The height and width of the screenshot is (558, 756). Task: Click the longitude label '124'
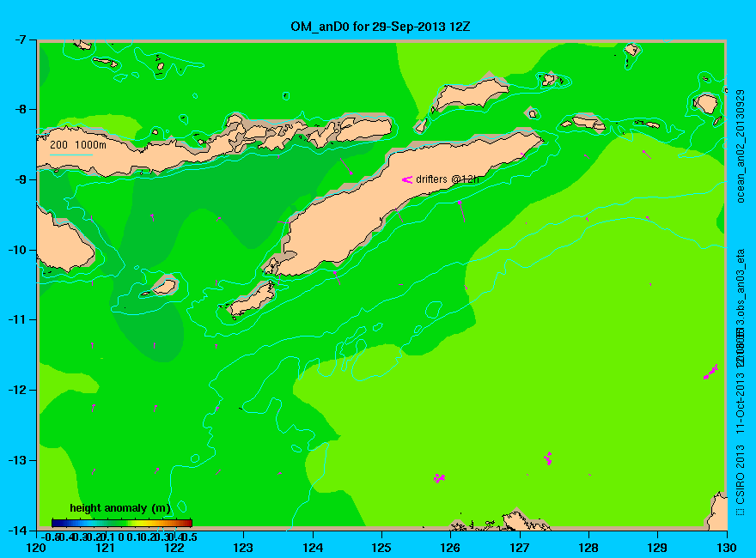[313, 548]
